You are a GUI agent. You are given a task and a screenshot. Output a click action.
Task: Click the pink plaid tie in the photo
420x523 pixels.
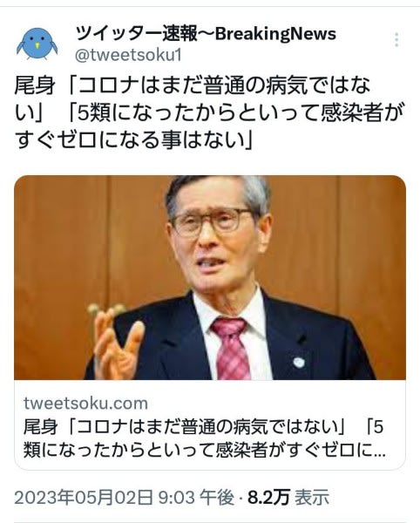(x=232, y=348)
